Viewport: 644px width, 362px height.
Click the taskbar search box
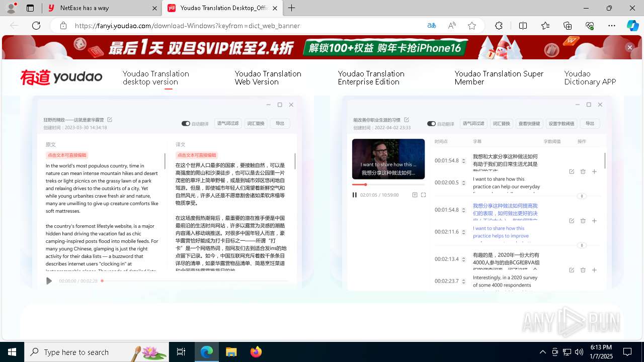[97, 352]
